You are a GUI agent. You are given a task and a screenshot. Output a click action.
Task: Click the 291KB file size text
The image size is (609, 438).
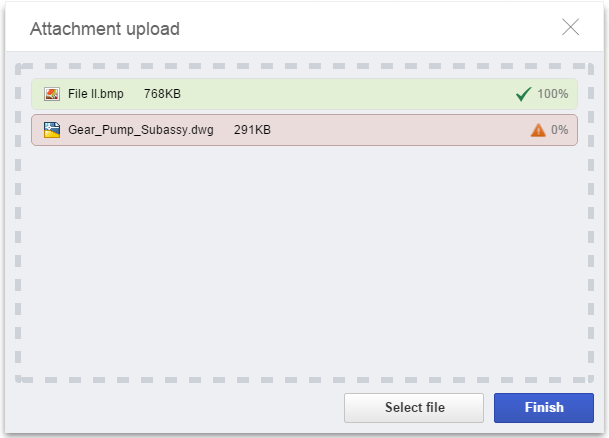pyautogui.click(x=252, y=130)
